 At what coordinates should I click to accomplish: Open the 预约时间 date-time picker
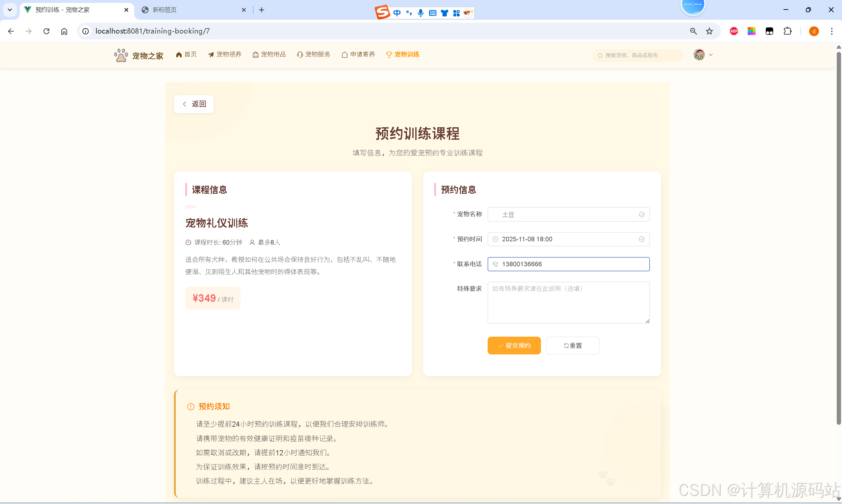[568, 239]
